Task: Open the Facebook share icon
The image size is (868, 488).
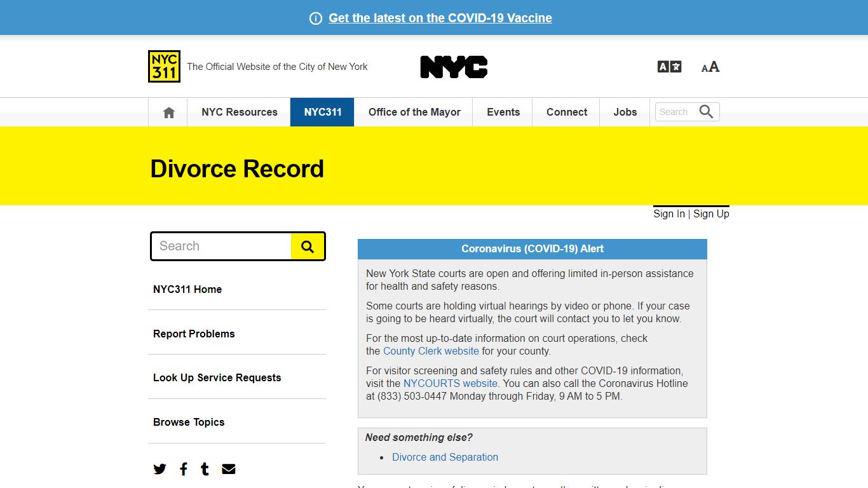Action: (184, 469)
